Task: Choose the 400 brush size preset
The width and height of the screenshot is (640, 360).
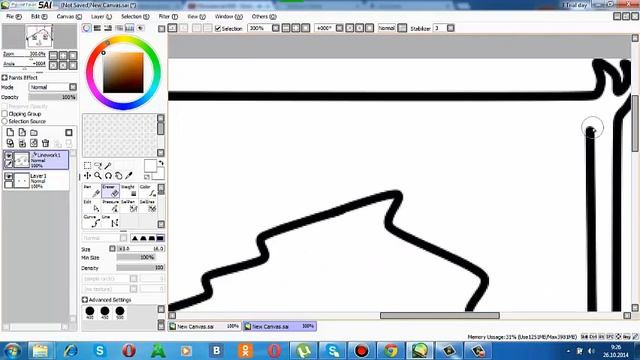Action: pyautogui.click(x=90, y=313)
